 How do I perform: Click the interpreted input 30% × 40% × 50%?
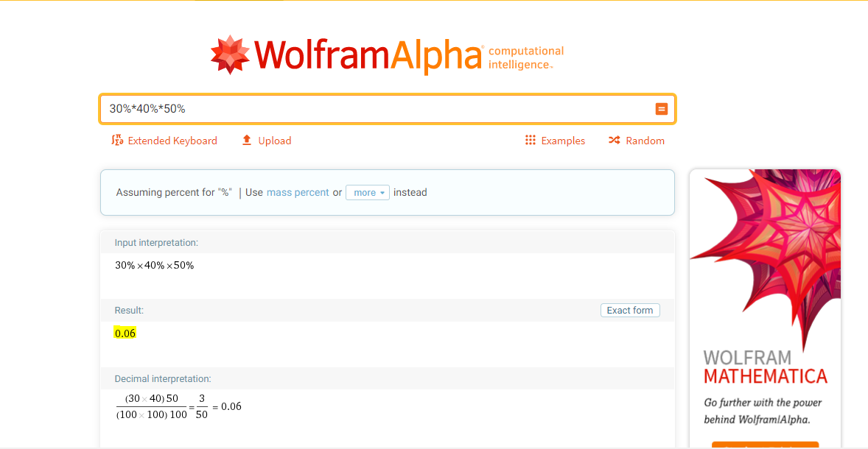point(155,266)
